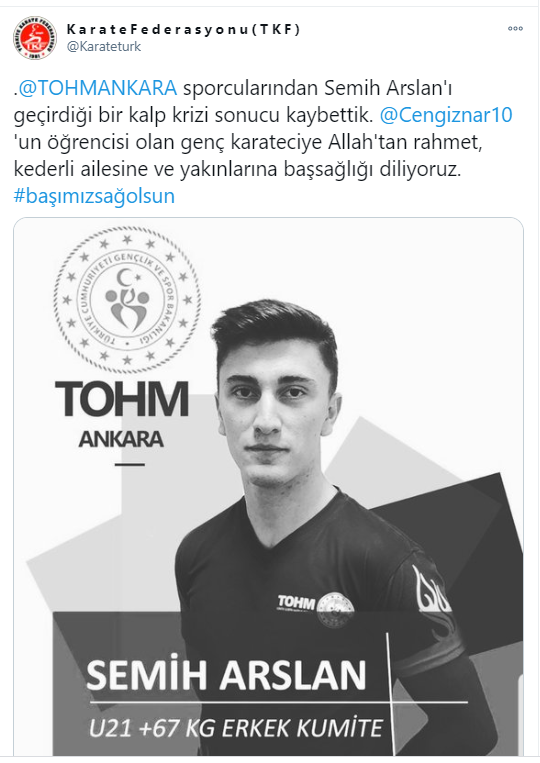This screenshot has width=540, height=763.
Task: Open the tweet's three-dot more options menu
Action: coord(515,28)
